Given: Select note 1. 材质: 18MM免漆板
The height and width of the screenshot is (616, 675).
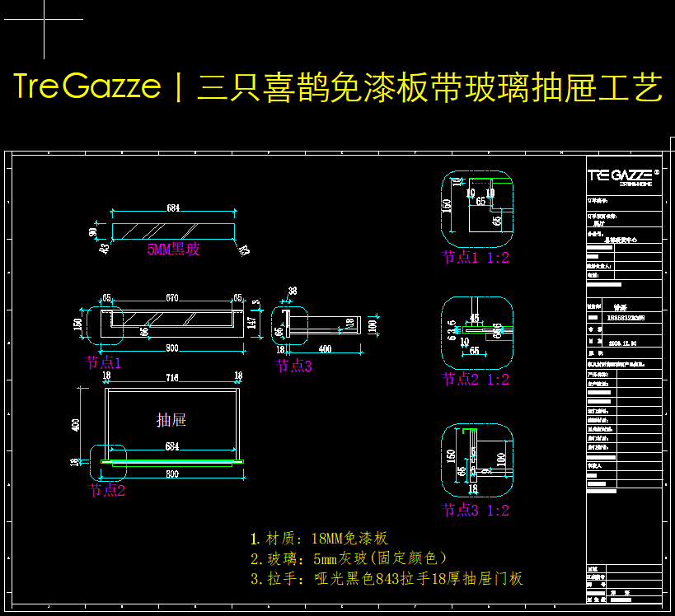Looking at the screenshot, I should coord(319,538).
